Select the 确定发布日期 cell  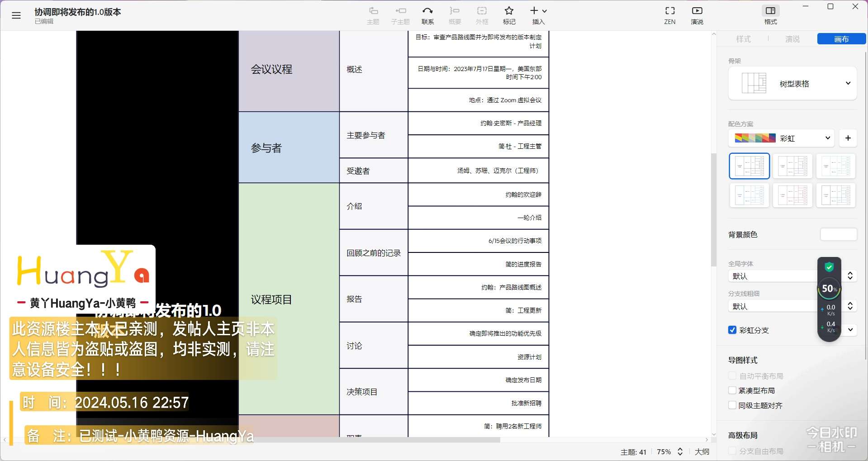tap(479, 380)
